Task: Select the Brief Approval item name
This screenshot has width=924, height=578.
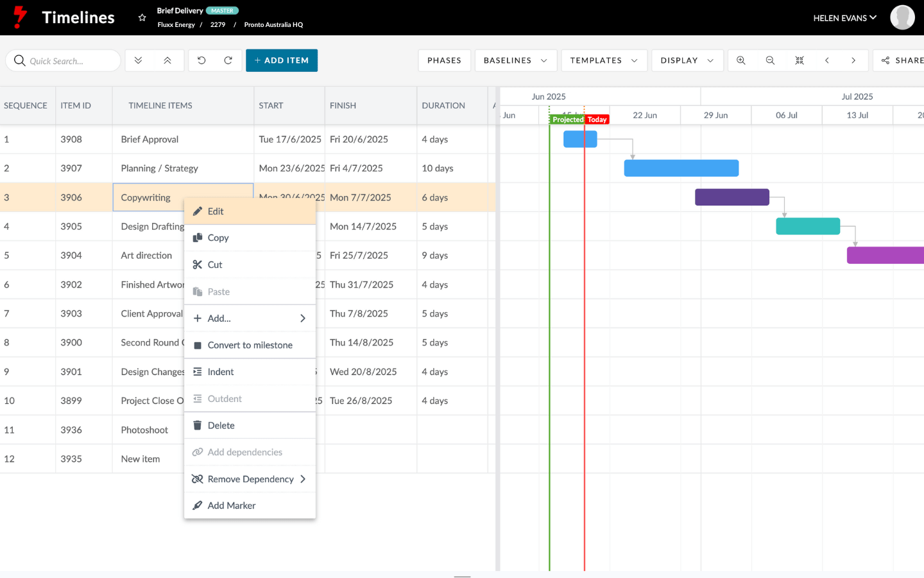Action: pyautogui.click(x=150, y=139)
